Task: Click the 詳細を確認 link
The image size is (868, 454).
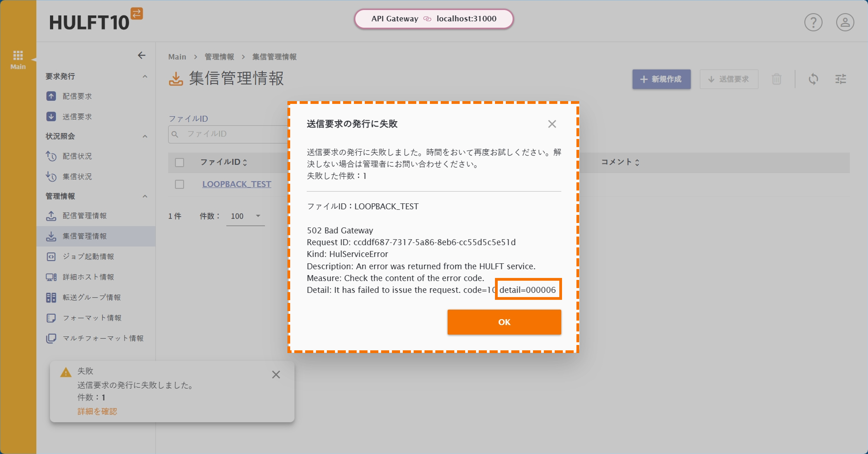Action: [97, 411]
